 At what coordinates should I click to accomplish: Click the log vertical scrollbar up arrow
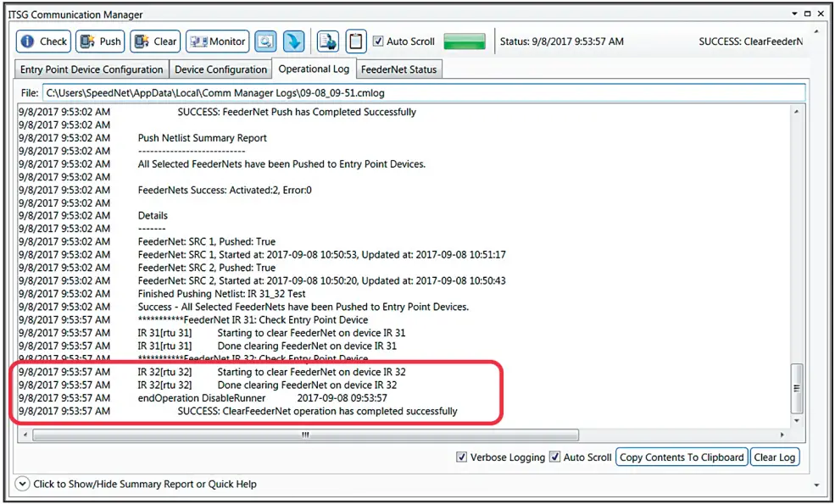[x=797, y=112]
